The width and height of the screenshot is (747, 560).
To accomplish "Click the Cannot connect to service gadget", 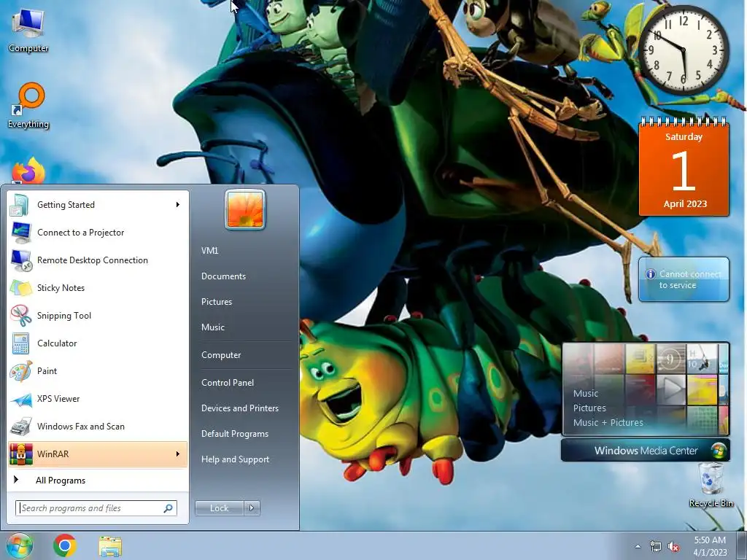I will click(684, 279).
